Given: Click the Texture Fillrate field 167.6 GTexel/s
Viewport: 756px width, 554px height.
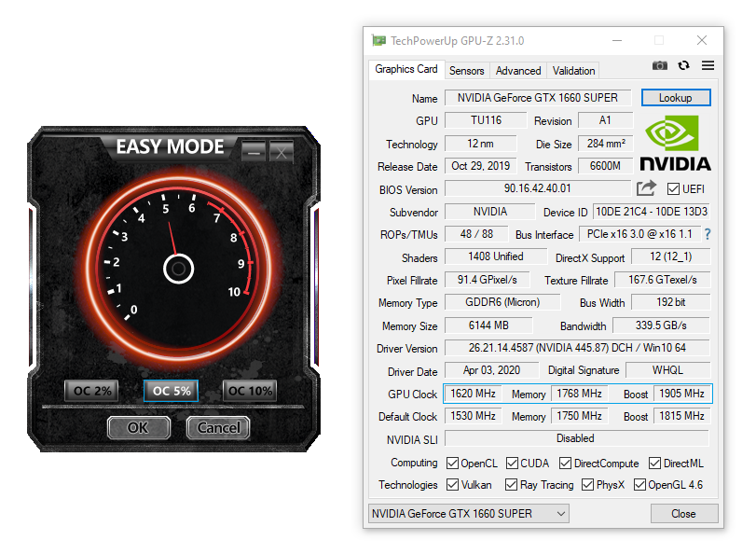Looking at the screenshot, I should point(662,280).
